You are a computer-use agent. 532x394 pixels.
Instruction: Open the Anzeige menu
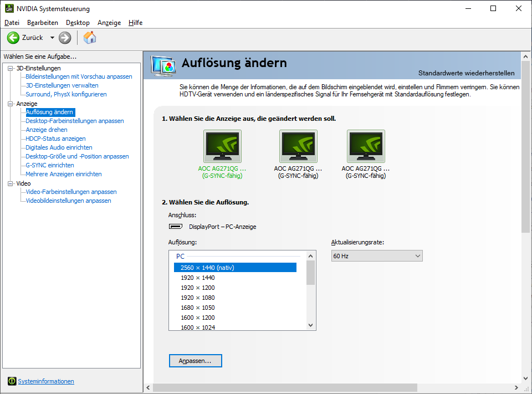[109, 23]
